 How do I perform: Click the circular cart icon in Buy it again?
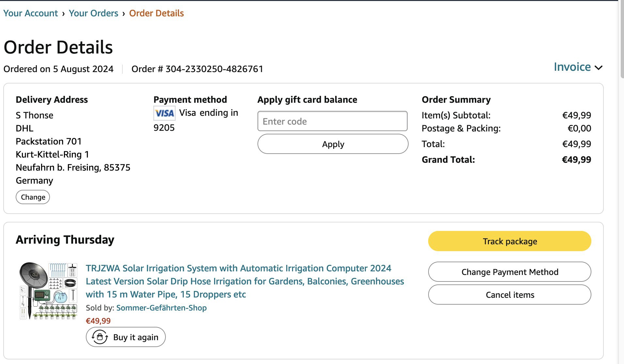(100, 337)
